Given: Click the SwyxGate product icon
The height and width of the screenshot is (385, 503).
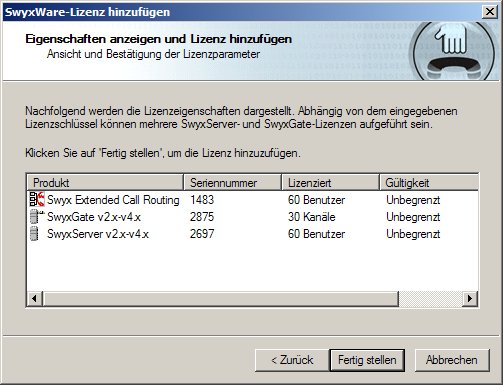Looking at the screenshot, I should [36, 217].
